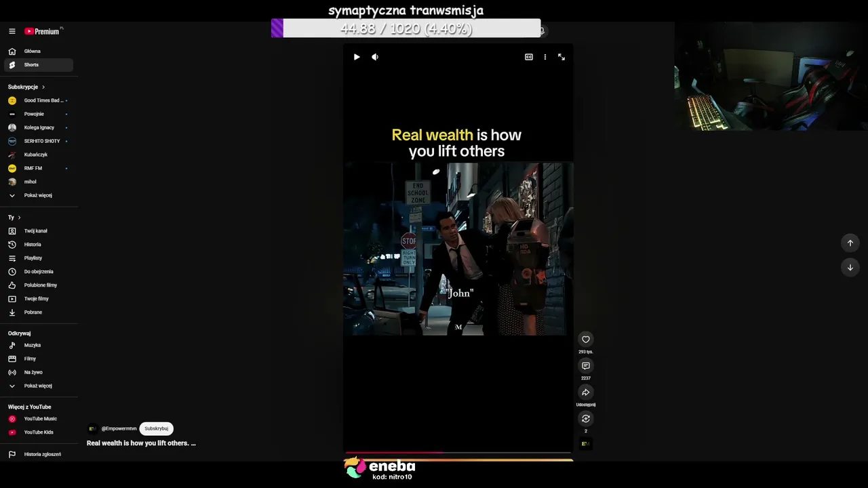Select Shorts in the sidebar
This screenshot has width=868, height=488.
click(x=39, y=65)
